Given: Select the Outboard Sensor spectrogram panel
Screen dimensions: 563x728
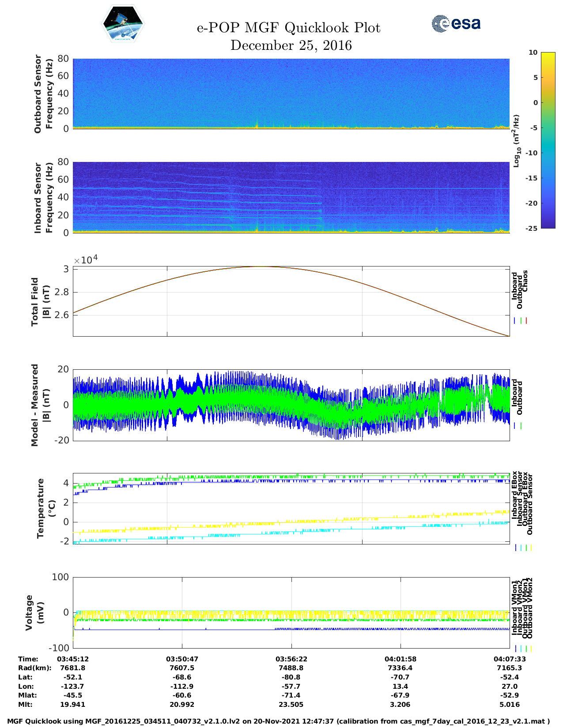Looking at the screenshot, I should tap(291, 94).
